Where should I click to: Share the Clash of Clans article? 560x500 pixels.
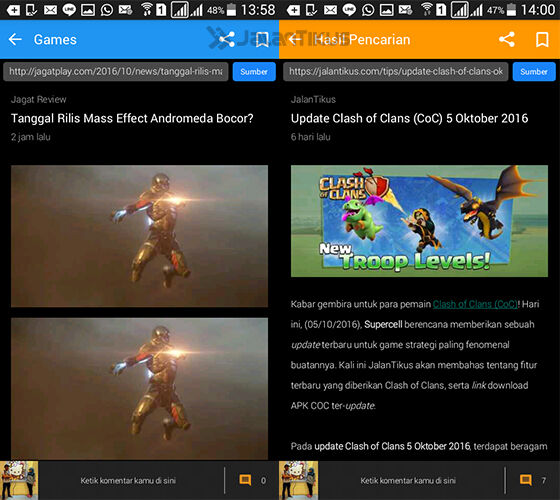[x=507, y=39]
